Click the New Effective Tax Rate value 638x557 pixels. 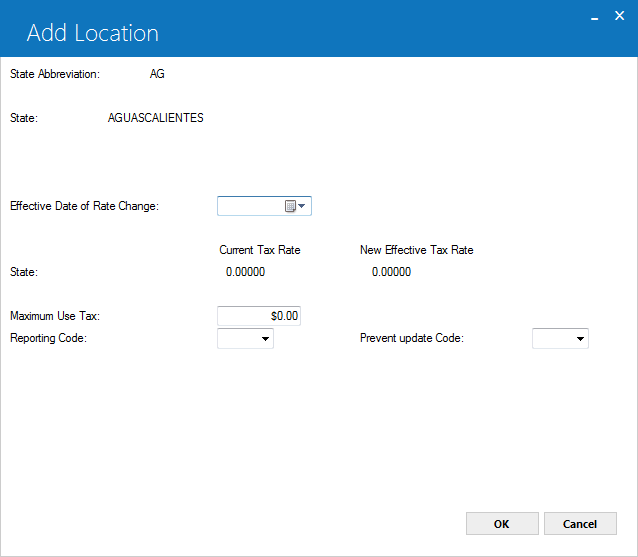click(x=391, y=272)
